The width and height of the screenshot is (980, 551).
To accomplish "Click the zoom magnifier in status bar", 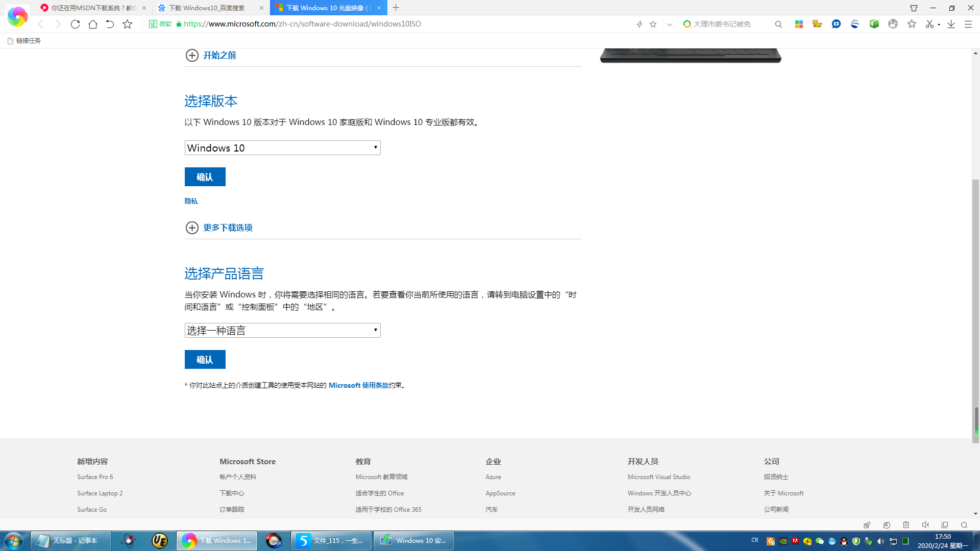I will (964, 525).
